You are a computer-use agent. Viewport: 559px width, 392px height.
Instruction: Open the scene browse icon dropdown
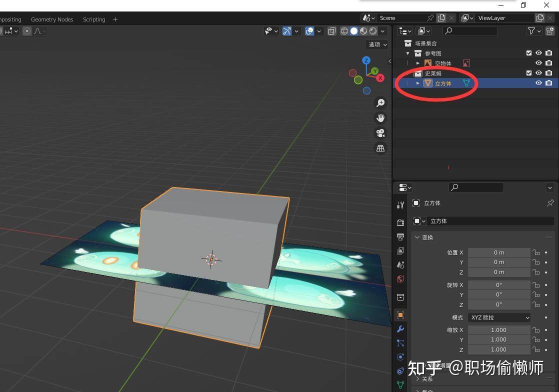368,18
